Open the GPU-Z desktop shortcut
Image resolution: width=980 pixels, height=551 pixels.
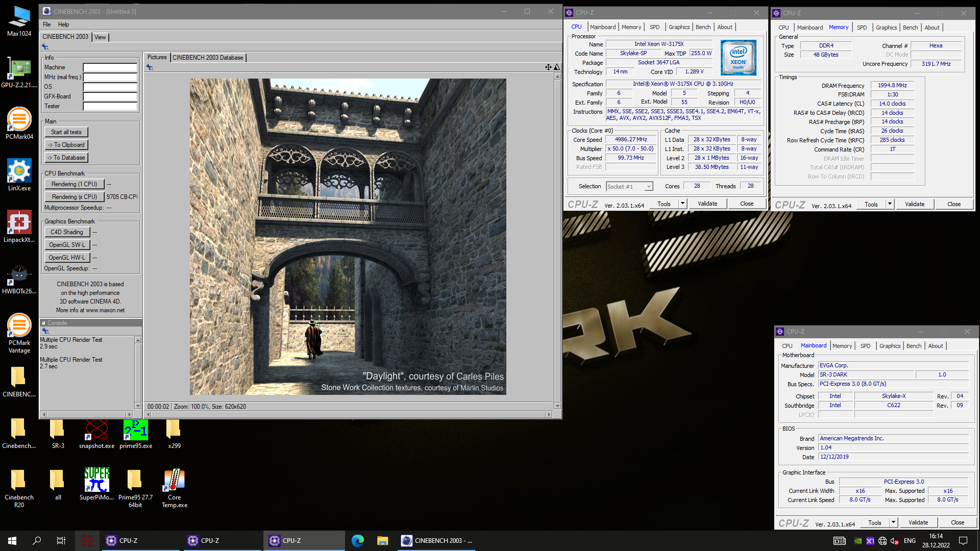19,71
